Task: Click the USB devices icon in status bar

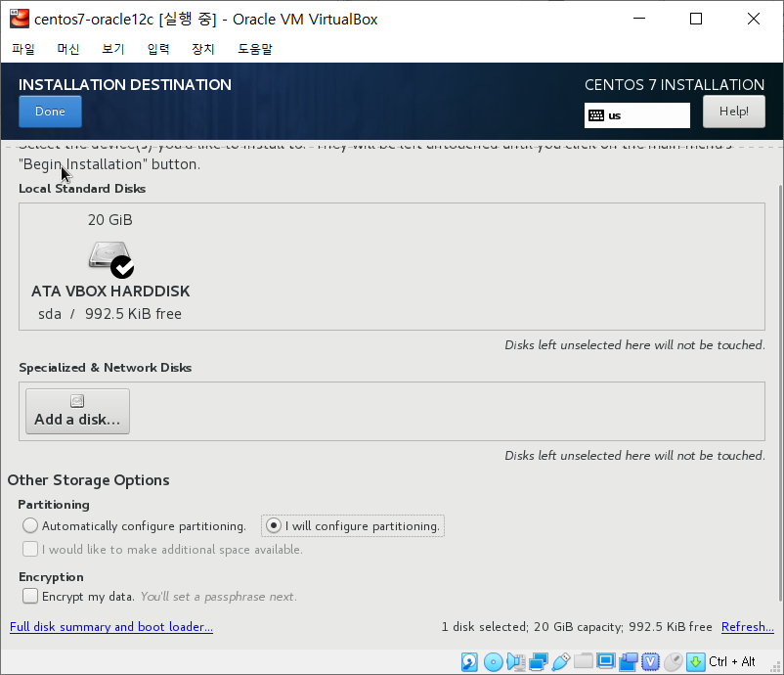Action: 560,661
